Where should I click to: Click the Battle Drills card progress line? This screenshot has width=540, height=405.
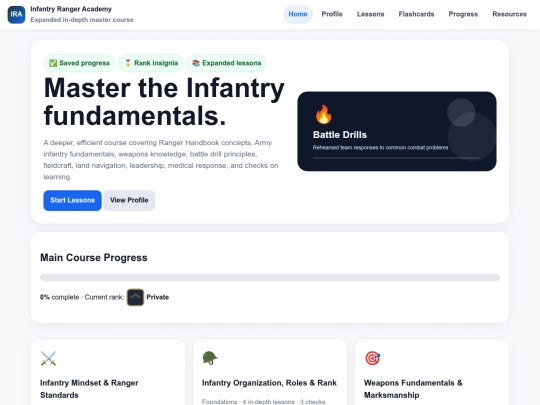(x=396, y=158)
